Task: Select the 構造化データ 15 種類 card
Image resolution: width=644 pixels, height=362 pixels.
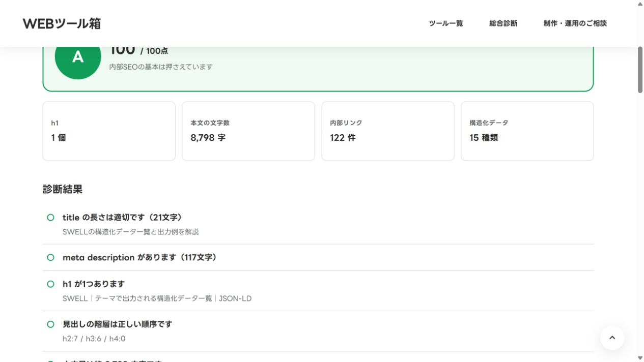Action: (527, 131)
